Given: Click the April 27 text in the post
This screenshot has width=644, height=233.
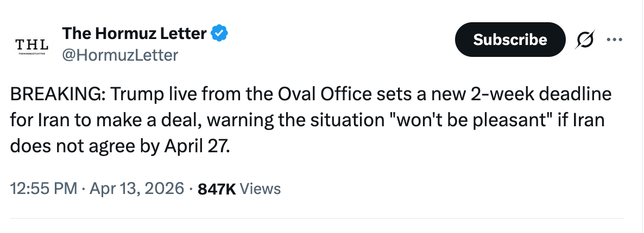Looking at the screenshot, I should click(195, 146).
